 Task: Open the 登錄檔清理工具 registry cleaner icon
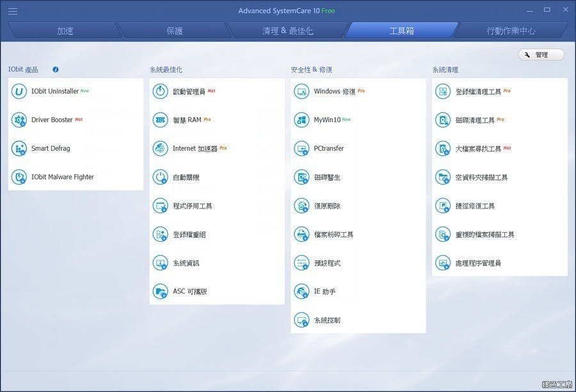pyautogui.click(x=443, y=91)
